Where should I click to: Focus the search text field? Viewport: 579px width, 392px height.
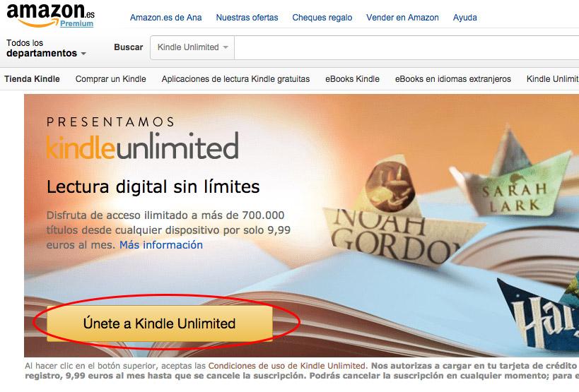coord(407,47)
